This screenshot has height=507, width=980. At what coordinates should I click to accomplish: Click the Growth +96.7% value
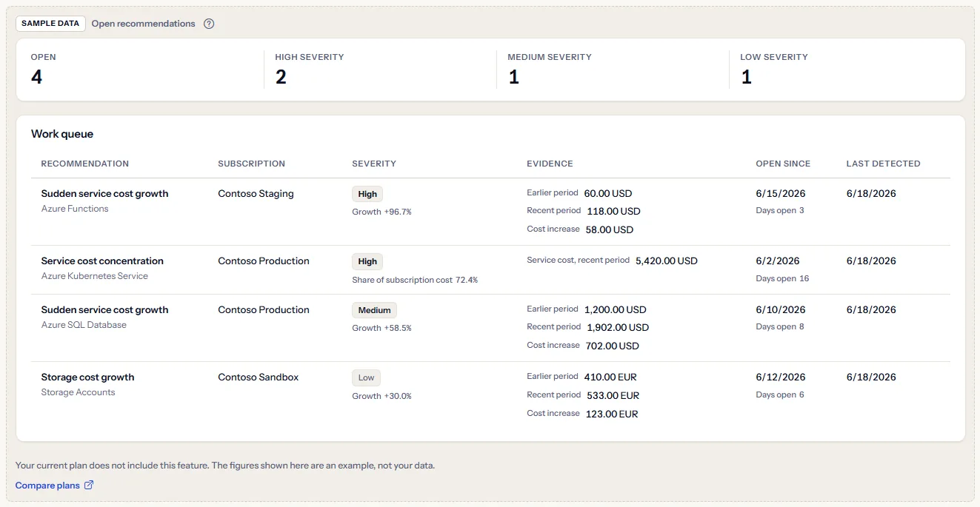click(x=381, y=212)
